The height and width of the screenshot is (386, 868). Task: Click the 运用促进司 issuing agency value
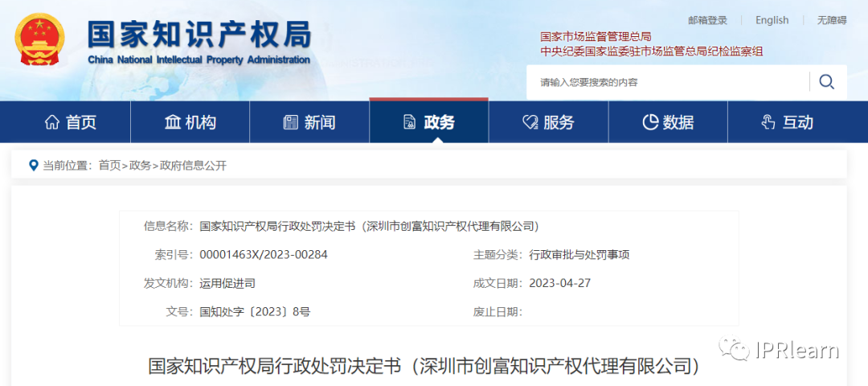pyautogui.click(x=227, y=284)
